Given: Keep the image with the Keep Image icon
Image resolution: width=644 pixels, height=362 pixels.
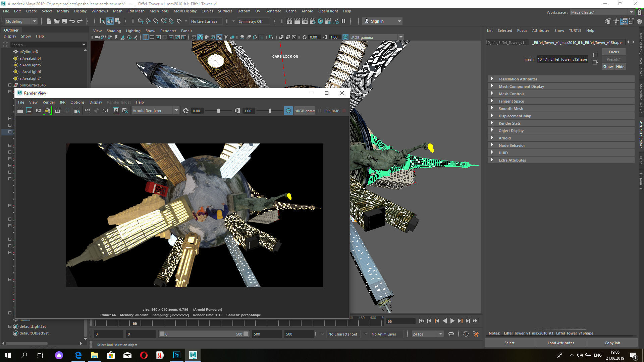Looking at the screenshot, I should [116, 111].
